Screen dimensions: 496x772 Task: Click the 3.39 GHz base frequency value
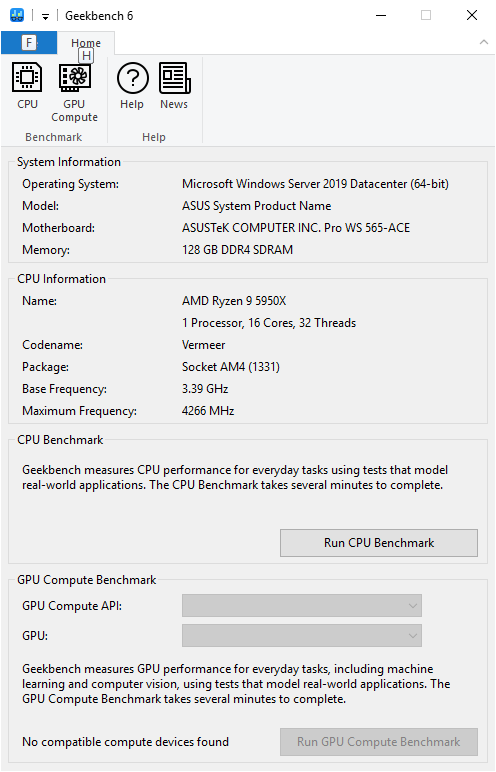point(205,389)
